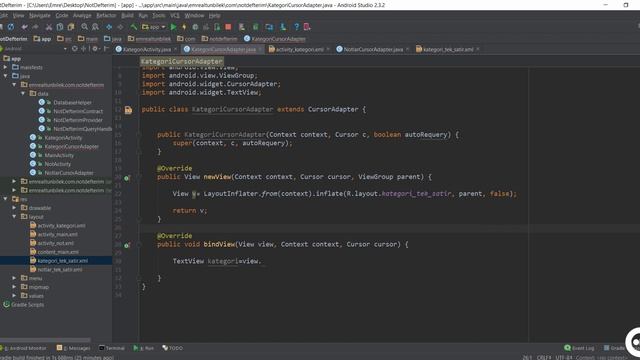
Task: Expand the mipmap folder
Action: pyautogui.click(x=15, y=287)
